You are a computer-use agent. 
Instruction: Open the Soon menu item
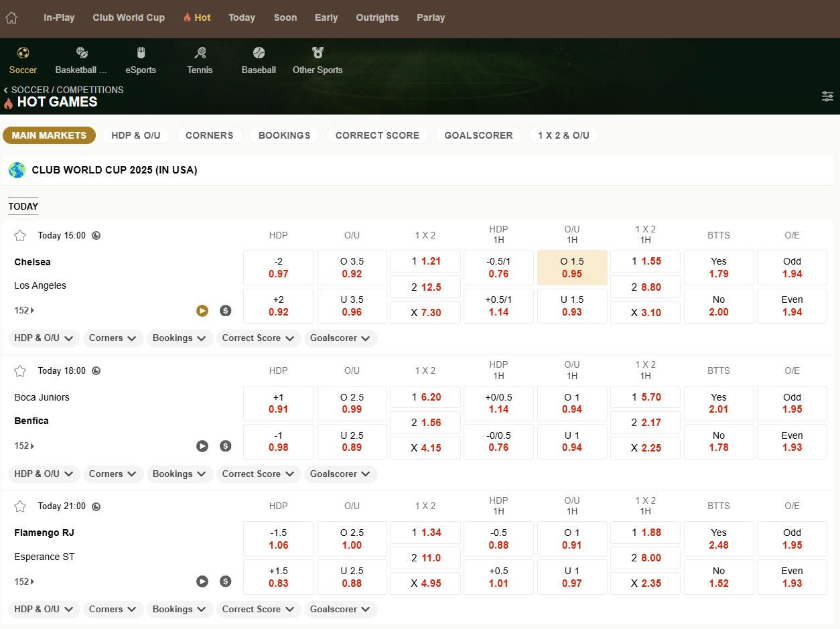point(285,18)
